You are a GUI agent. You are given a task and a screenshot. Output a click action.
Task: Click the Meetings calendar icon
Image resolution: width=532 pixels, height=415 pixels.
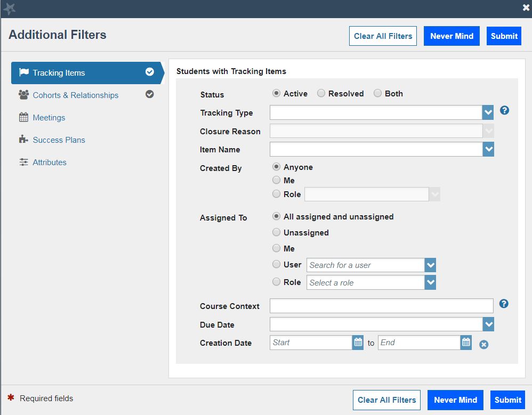coord(23,117)
